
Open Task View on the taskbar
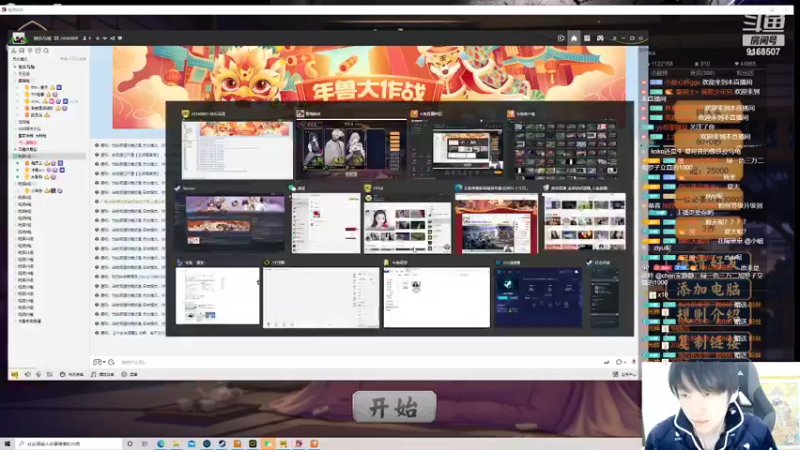(145, 444)
